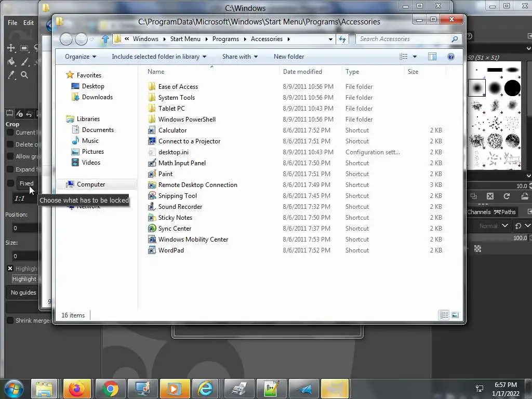Open the Share with dropdown
The height and width of the screenshot is (399, 532).
240,57
